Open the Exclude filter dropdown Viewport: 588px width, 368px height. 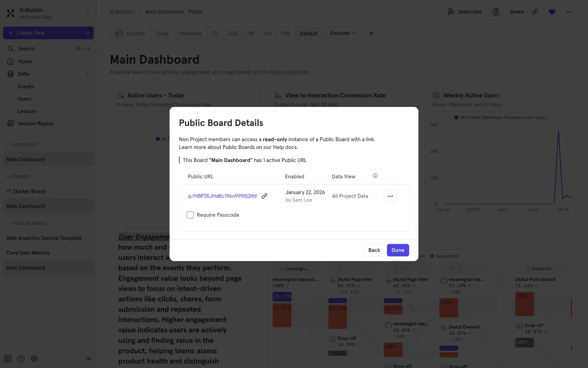(x=343, y=33)
